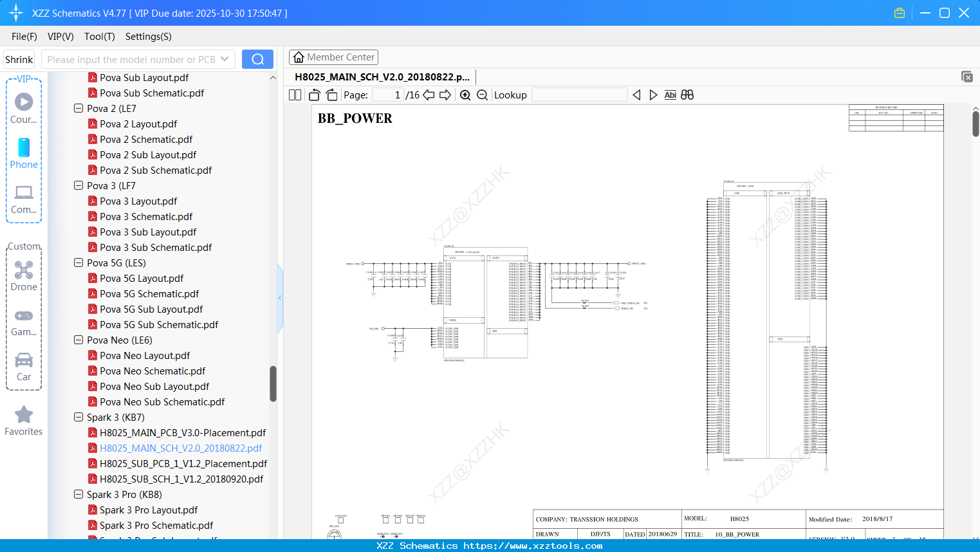The image size is (980, 552).
Task: Open the model number dropdown arrow
Action: point(225,59)
